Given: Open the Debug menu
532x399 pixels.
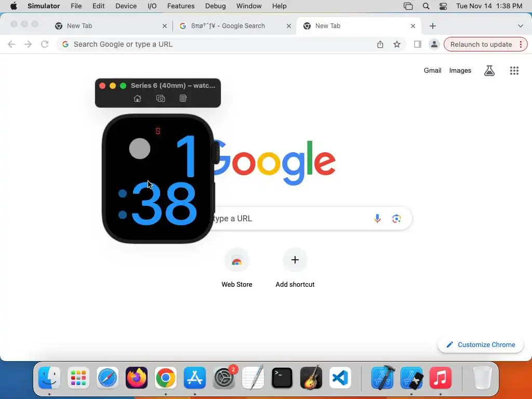Looking at the screenshot, I should point(216,6).
